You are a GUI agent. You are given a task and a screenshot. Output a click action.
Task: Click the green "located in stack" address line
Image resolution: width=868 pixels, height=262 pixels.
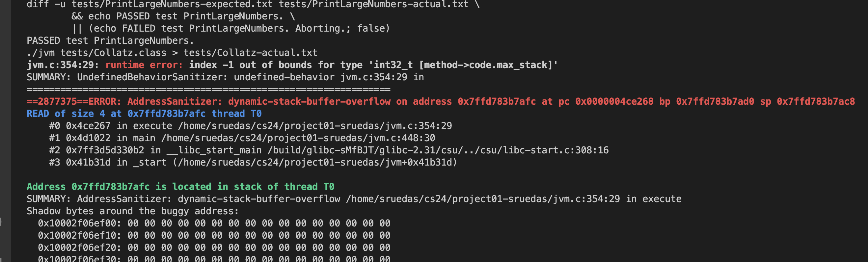tap(180, 187)
